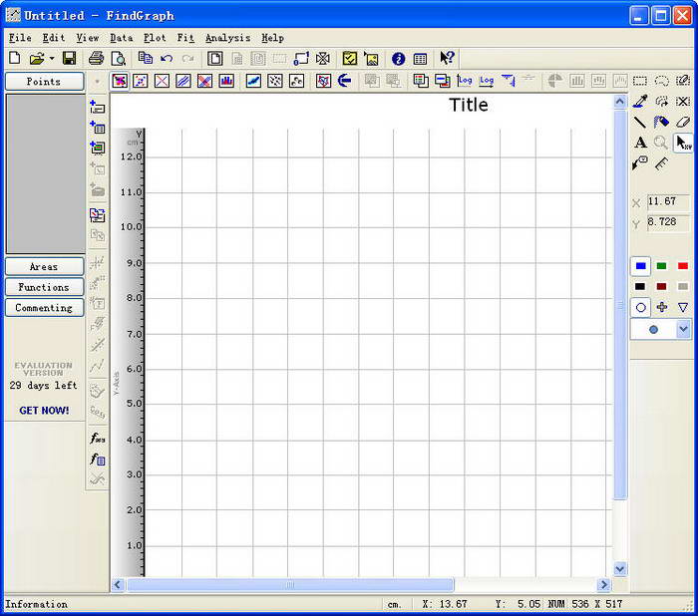The width and height of the screenshot is (698, 616).
Task: Save the graph using the floppy disk icon
Action: click(x=69, y=58)
